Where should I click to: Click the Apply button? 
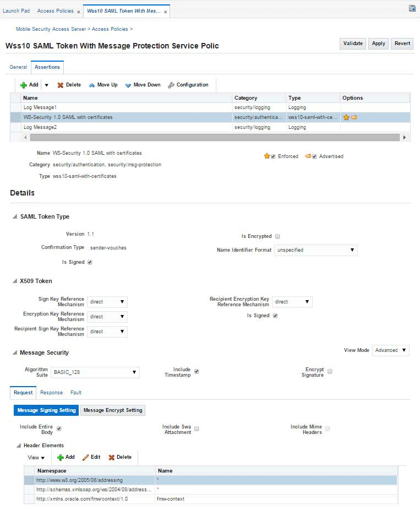pos(378,44)
